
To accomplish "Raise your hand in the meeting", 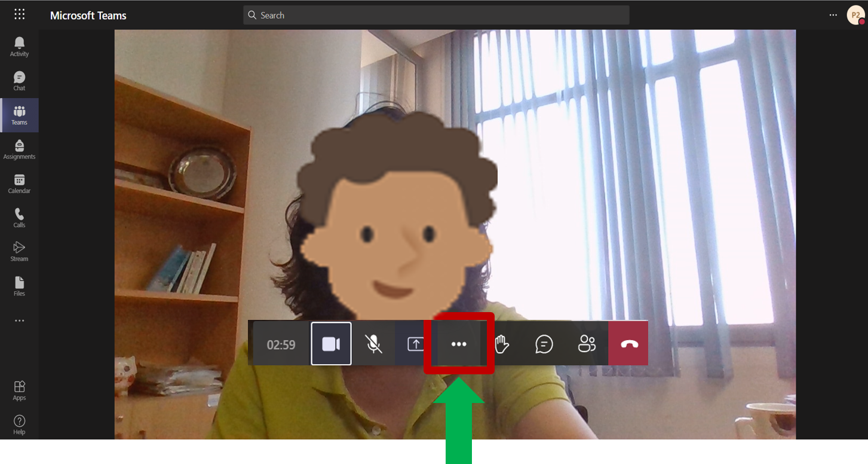I will tap(502, 344).
